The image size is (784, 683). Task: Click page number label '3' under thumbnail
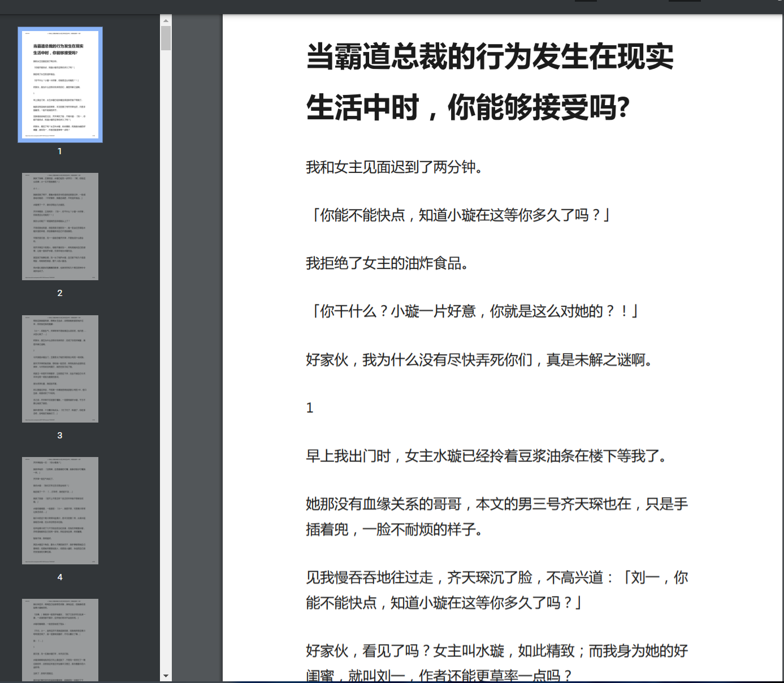point(60,436)
